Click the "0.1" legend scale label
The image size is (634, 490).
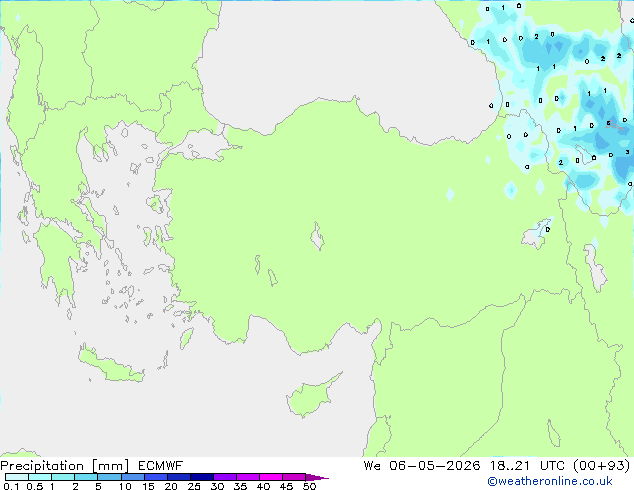tap(11, 486)
